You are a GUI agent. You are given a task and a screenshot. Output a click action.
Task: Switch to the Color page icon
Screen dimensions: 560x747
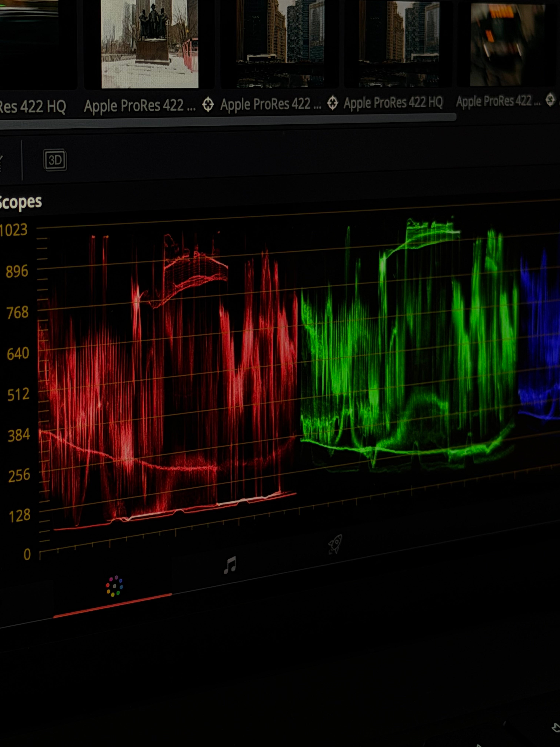pyautogui.click(x=114, y=586)
